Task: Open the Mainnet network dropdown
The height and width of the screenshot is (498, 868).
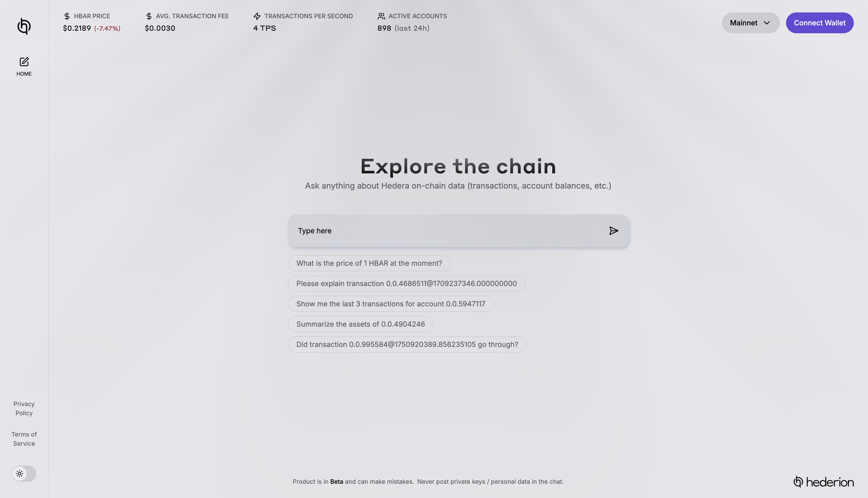Action: (750, 23)
